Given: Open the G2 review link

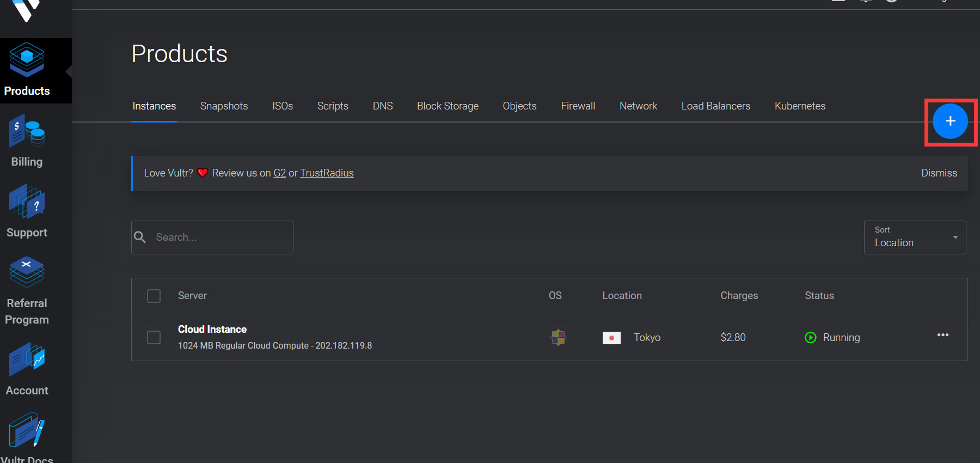Looking at the screenshot, I should click(x=279, y=173).
